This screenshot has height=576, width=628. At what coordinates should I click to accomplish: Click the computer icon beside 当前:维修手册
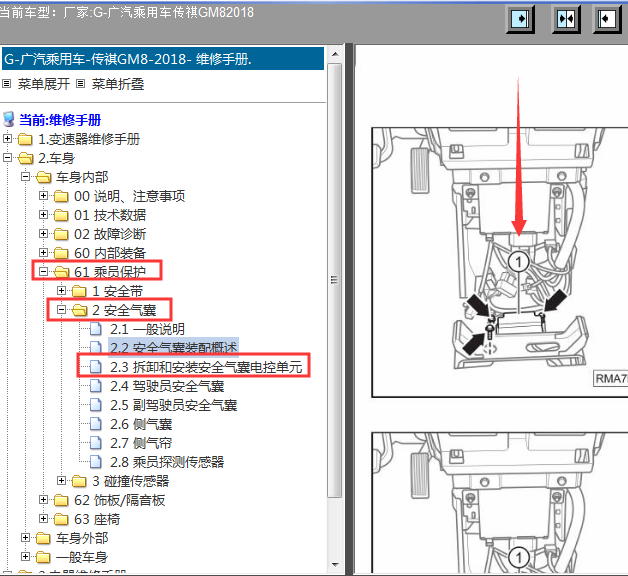pos(8,119)
